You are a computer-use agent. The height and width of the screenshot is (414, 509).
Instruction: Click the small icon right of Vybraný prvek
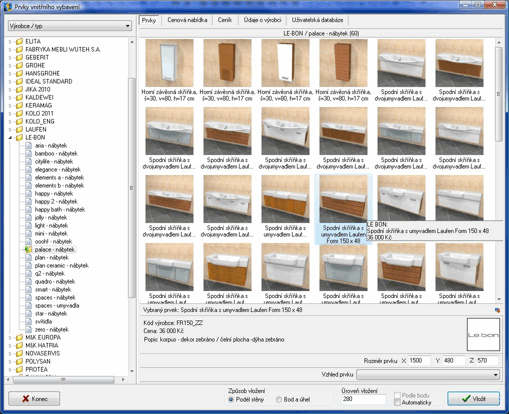tap(497, 310)
